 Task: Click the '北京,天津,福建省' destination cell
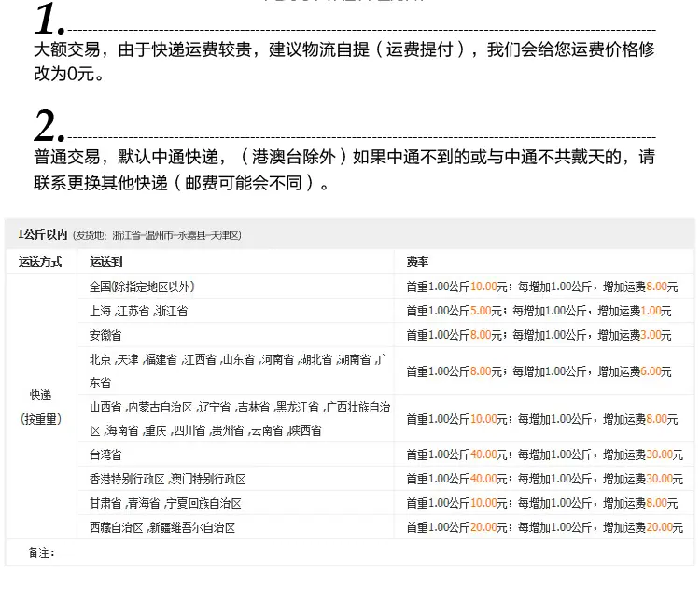[236, 370]
